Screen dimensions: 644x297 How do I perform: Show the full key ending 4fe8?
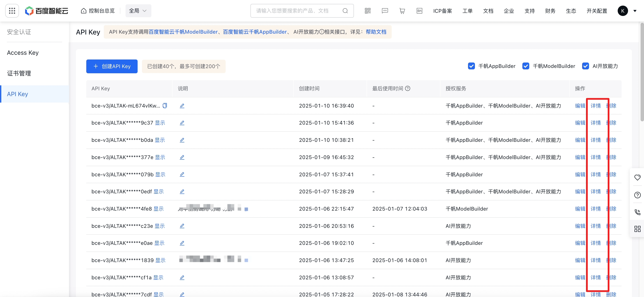159,209
